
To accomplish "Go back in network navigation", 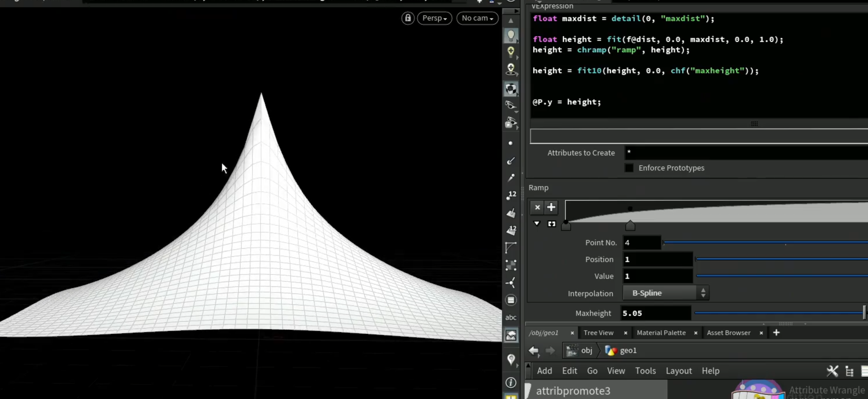I will coord(534,351).
